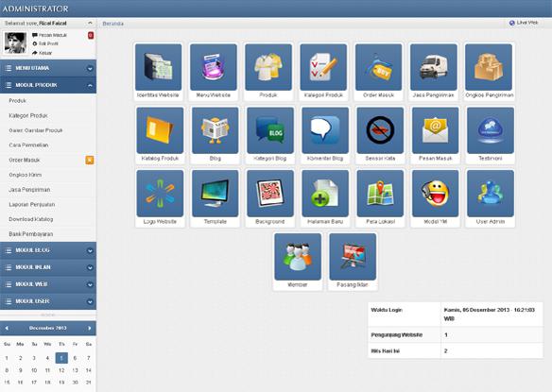Image resolution: width=552 pixels, height=392 pixels.
Task: Open the Logo Website icon
Action: coord(160,194)
